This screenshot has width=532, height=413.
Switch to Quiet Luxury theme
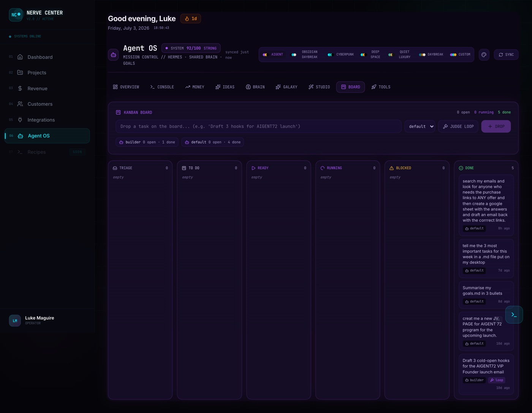click(x=399, y=55)
